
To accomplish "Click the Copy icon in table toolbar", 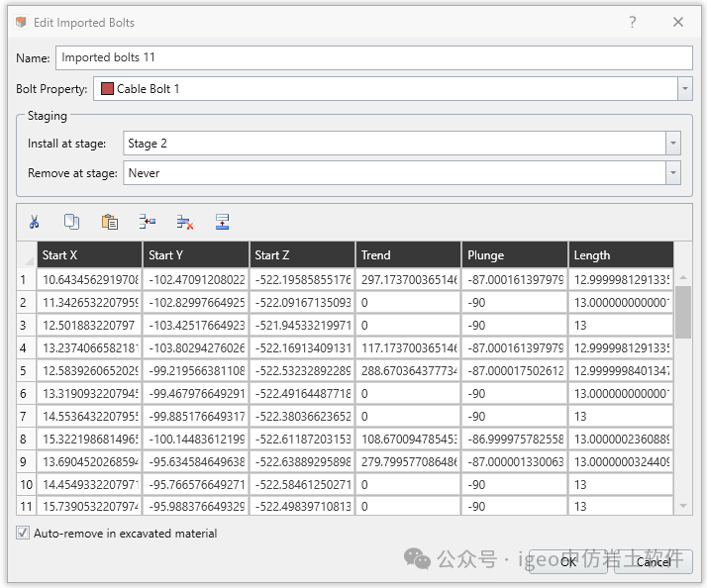I will click(x=71, y=222).
